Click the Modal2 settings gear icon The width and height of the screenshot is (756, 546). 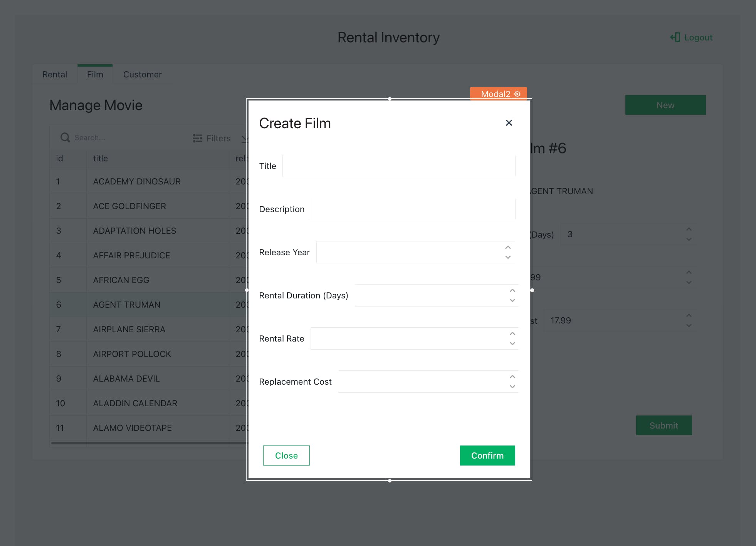(x=517, y=94)
